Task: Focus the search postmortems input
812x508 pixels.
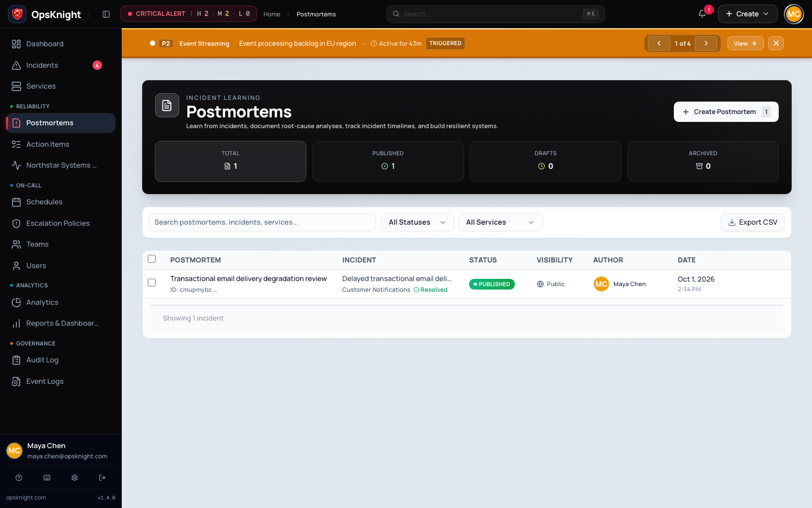Action: 262,222
